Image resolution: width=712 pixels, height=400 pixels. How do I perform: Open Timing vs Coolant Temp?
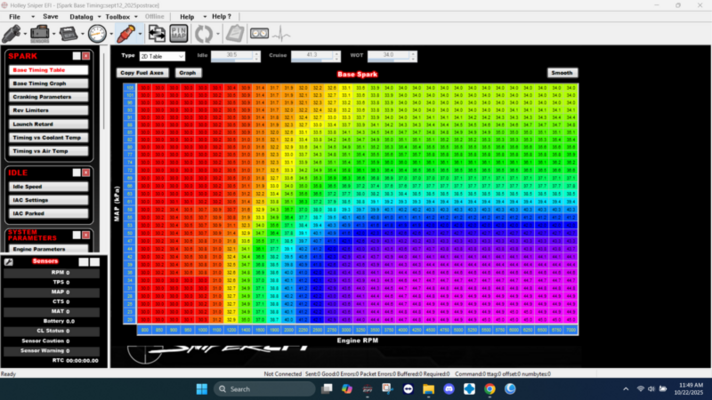click(x=48, y=138)
